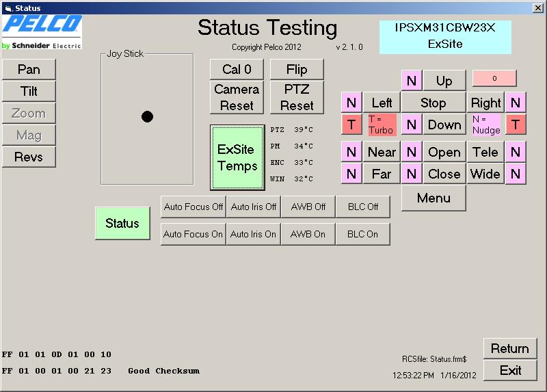Toggle the N mode beside Left

coord(351,103)
